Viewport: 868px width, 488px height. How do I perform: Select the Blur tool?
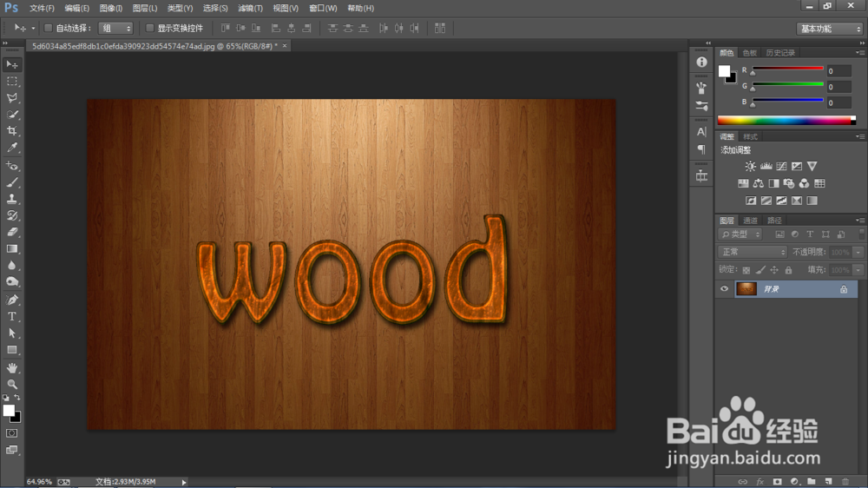tap(11, 266)
